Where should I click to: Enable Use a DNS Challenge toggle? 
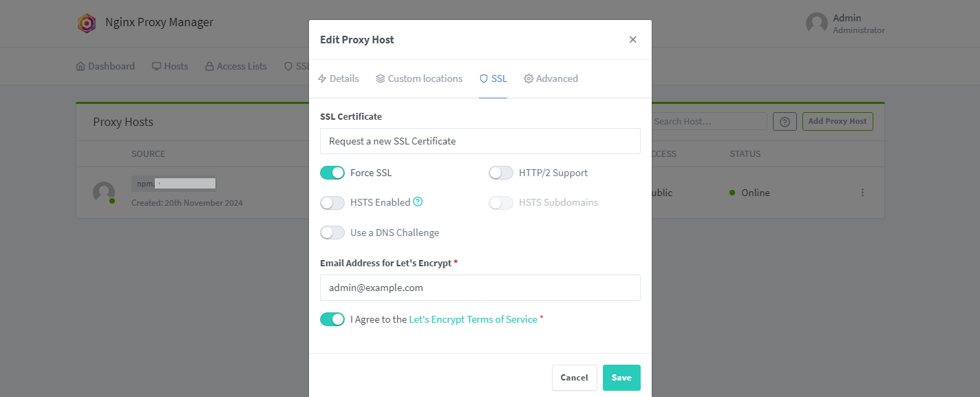click(x=332, y=233)
